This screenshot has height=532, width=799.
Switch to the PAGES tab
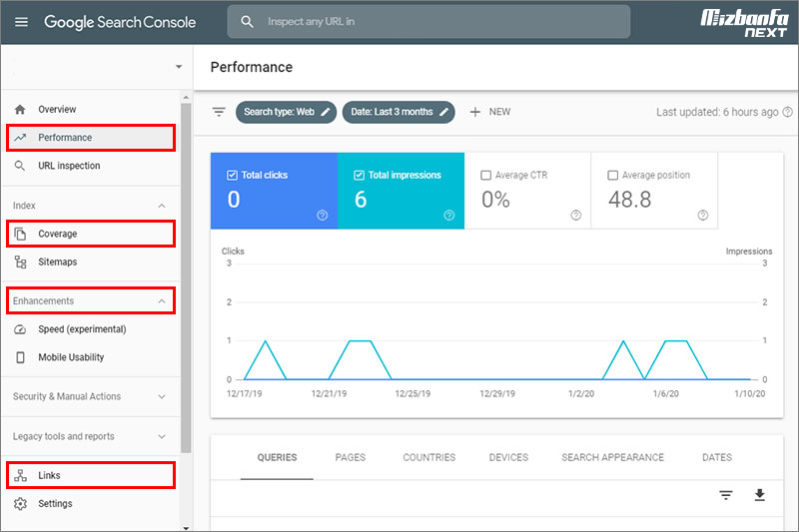coord(351,458)
